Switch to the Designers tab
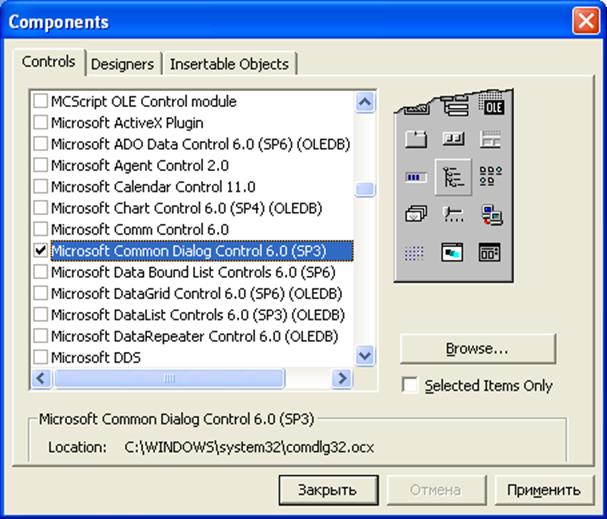Viewport: 607px width, 519px height. click(122, 64)
